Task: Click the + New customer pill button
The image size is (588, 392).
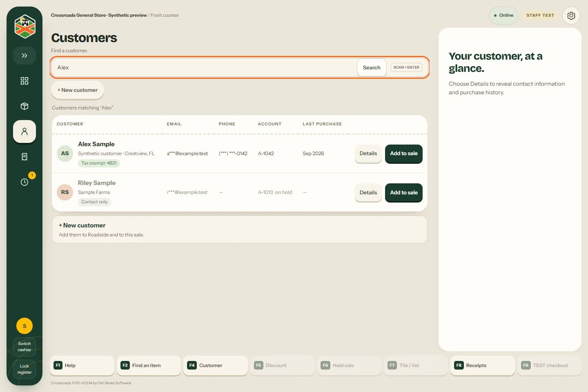Action: [78, 90]
